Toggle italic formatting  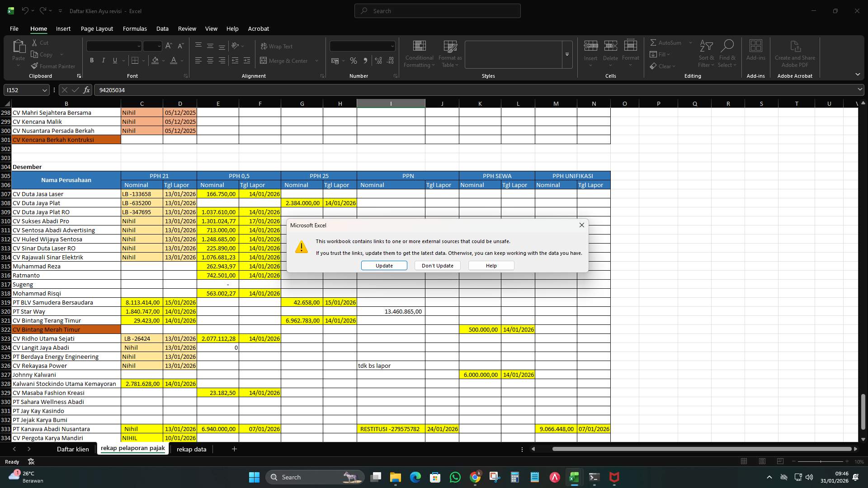coord(103,60)
